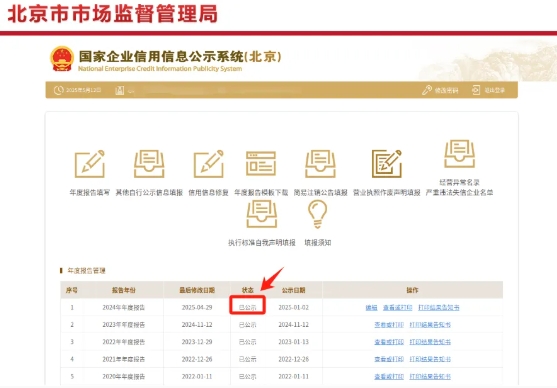Image resolution: width=557 pixels, height=388 pixels.
Task: Click 查看或打印 for the 2024 annual report
Action: [x=398, y=308]
